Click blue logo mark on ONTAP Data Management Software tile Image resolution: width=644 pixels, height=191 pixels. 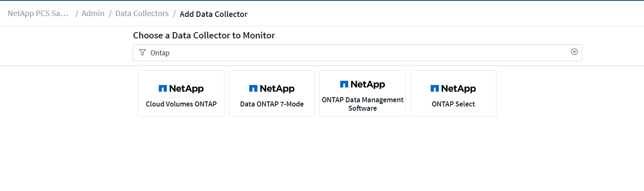pyautogui.click(x=344, y=85)
